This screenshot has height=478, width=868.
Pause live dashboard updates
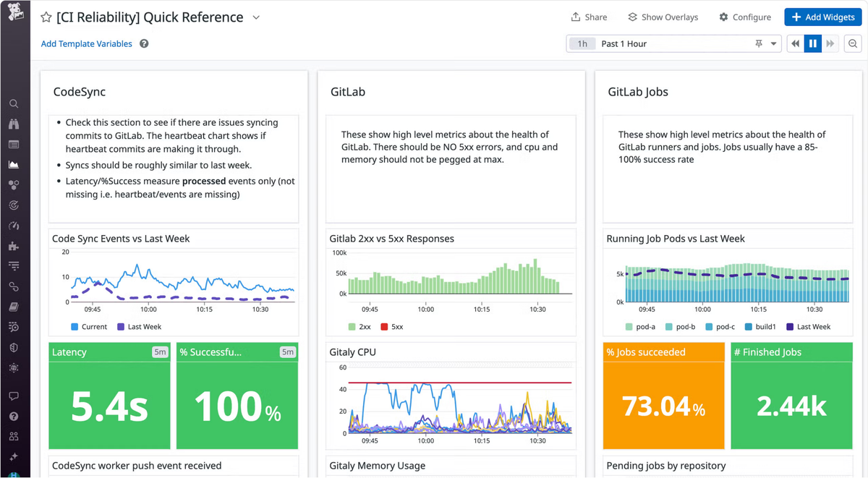(x=813, y=44)
